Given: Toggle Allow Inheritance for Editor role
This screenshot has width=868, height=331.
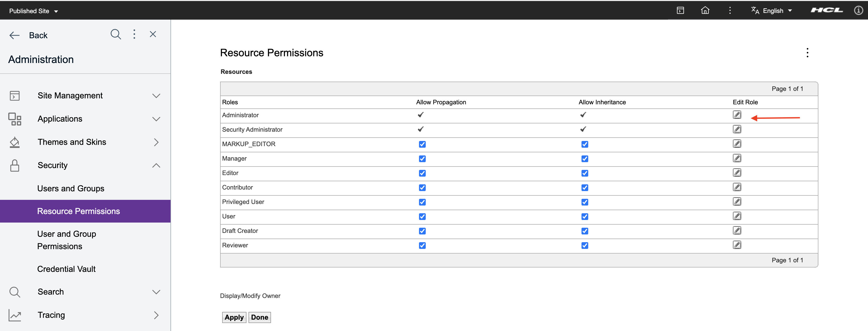Looking at the screenshot, I should [x=585, y=174].
